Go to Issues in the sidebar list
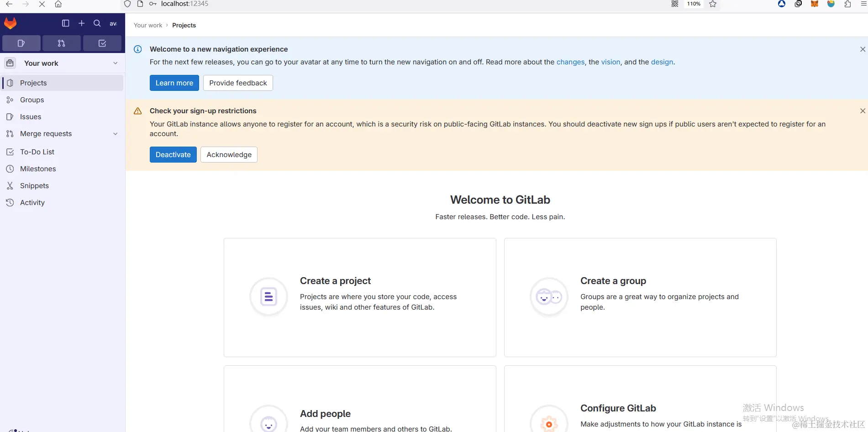Image resolution: width=868 pixels, height=432 pixels. [63, 117]
